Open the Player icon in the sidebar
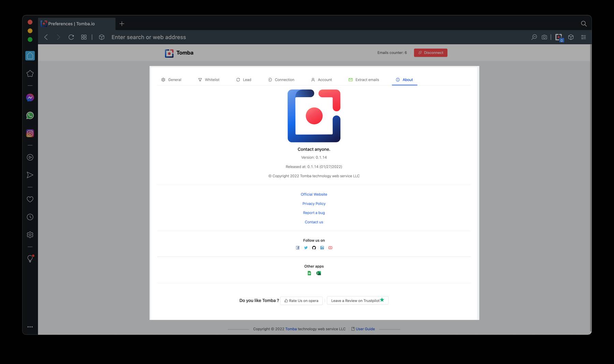The image size is (614, 364). (x=30, y=157)
